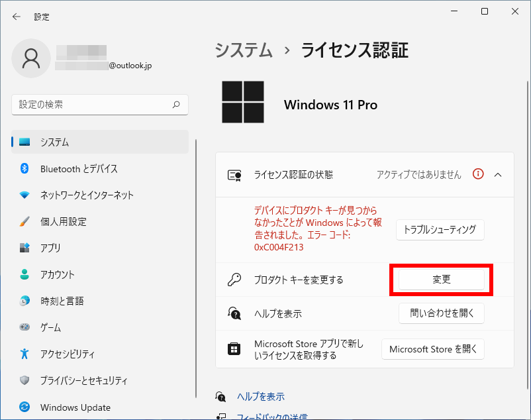This screenshot has height=420, width=531.
Task: Click the 個人用設定 personalization brush icon
Action: click(x=23, y=221)
